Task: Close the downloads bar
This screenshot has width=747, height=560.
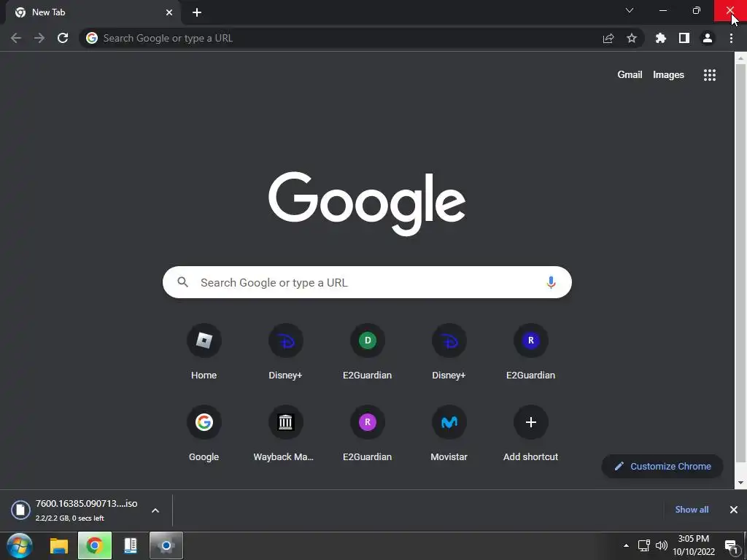Action: click(734, 510)
